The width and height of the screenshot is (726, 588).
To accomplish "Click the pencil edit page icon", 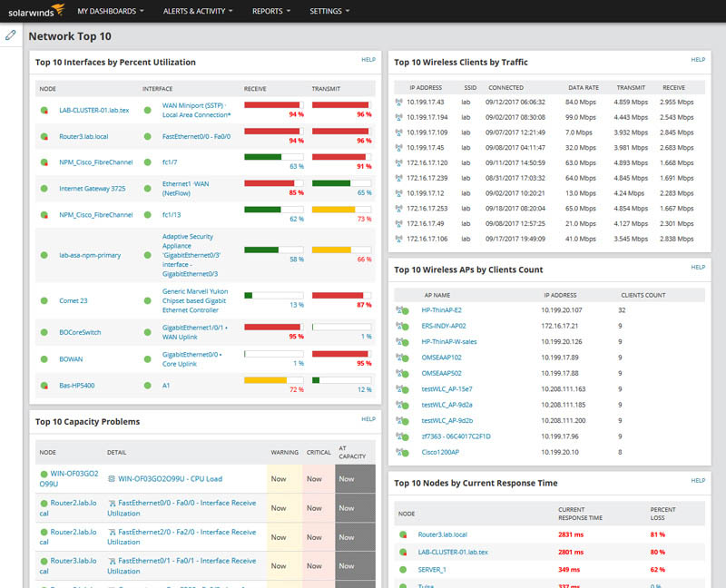I will (x=11, y=34).
